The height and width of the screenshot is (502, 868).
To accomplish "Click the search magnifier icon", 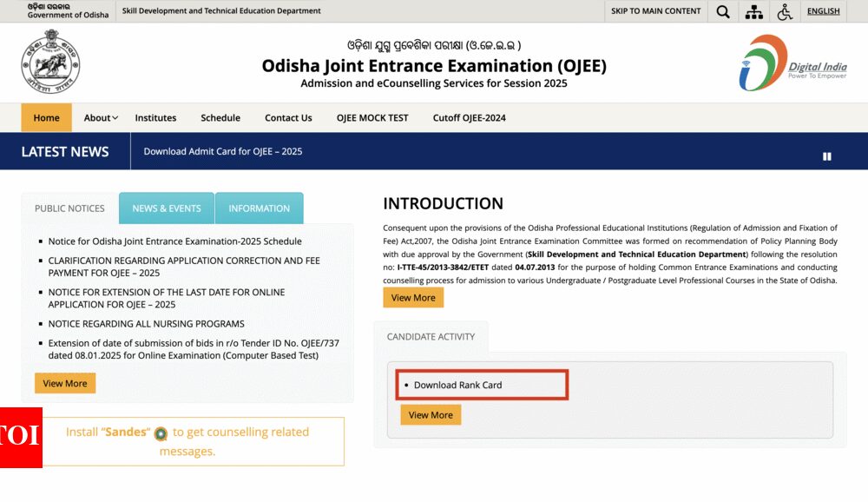I will [x=723, y=11].
